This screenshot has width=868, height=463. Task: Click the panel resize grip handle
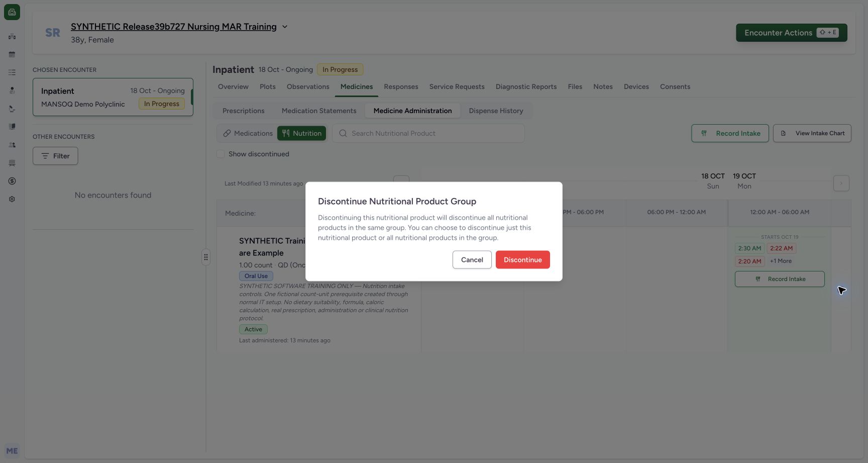[206, 257]
